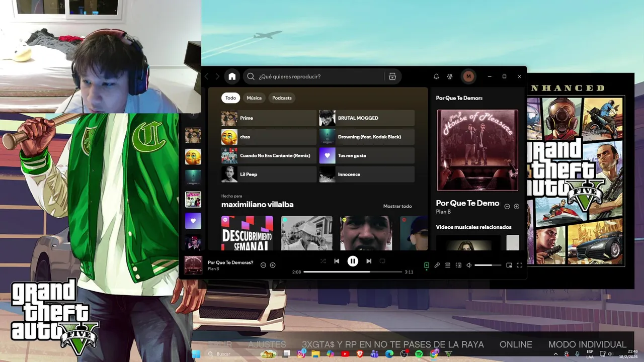Open Videos musicales relacionados heading
Image resolution: width=644 pixels, height=362 pixels.
tap(473, 227)
